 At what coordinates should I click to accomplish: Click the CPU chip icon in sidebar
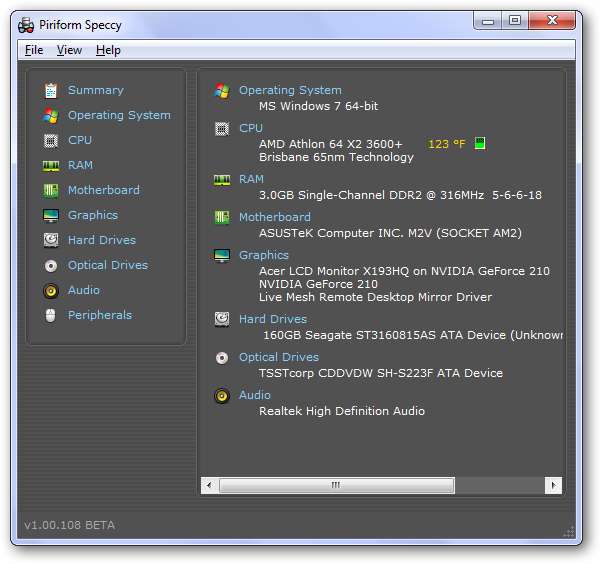[50, 140]
